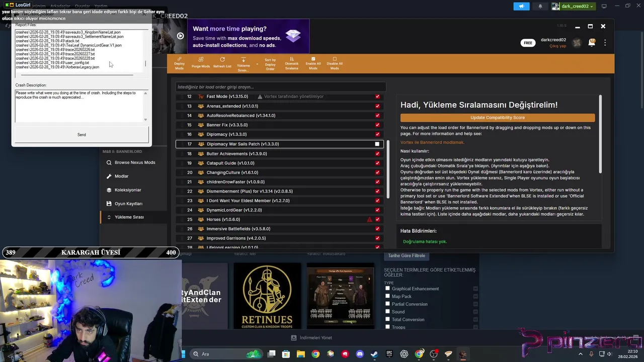Toggle Banner Fix mod checkbox
Screen dimensions: 644x362
[x=377, y=125]
